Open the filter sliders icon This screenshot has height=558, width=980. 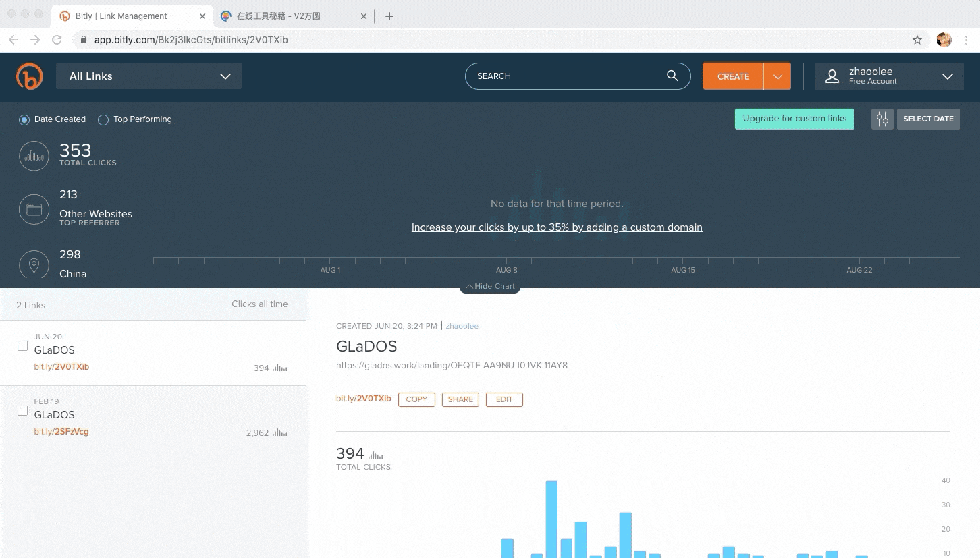(882, 119)
